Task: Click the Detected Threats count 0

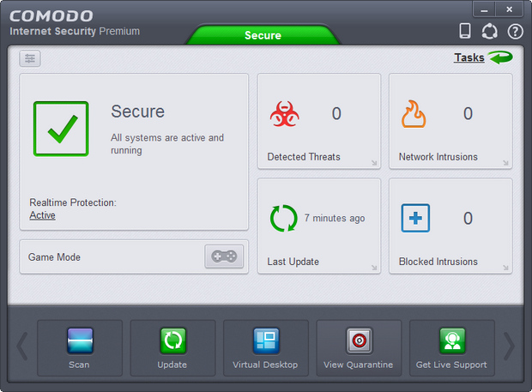Action: (x=336, y=113)
